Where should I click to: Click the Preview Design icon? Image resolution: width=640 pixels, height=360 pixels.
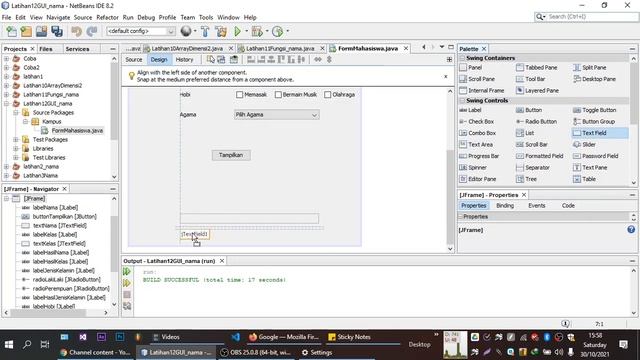coord(233,60)
